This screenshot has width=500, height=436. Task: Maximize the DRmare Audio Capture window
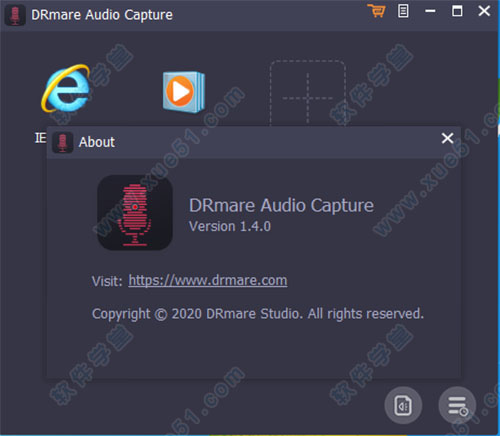click(x=457, y=11)
